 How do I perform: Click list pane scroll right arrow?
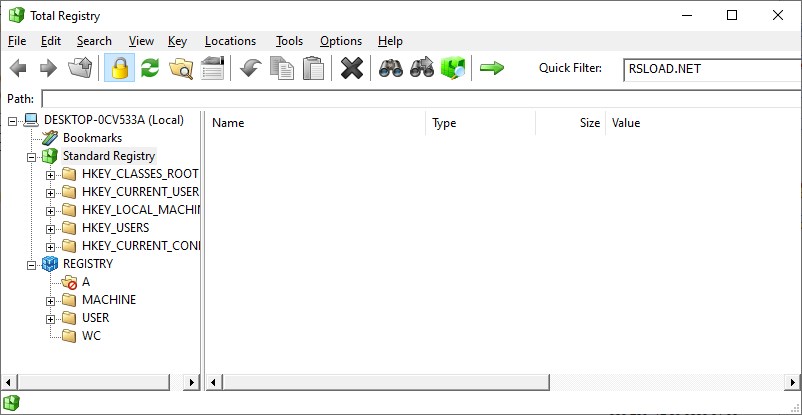point(792,382)
